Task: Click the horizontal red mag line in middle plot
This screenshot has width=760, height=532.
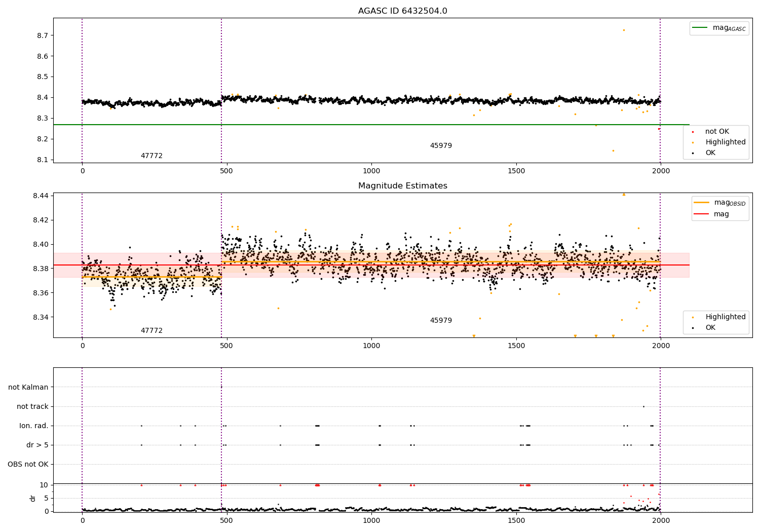Action: pyautogui.click(x=371, y=265)
